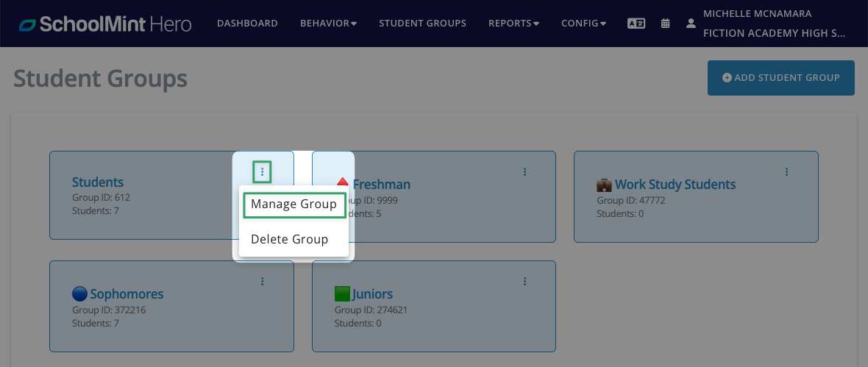Open the Work Study Students group

point(675,185)
